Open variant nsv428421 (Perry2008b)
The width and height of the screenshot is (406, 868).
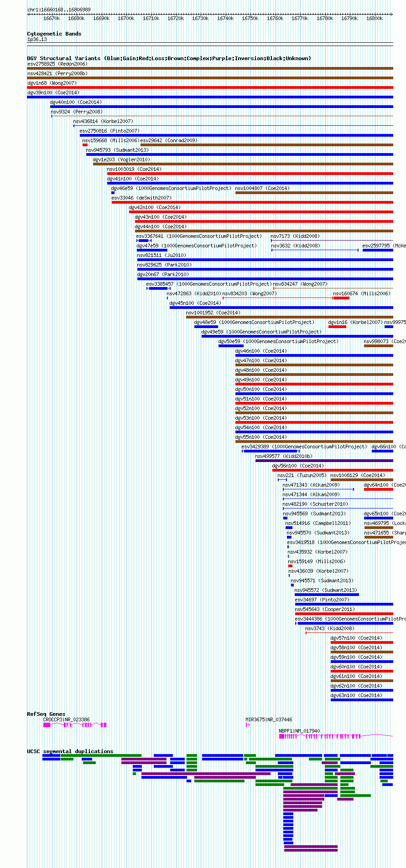57,73
